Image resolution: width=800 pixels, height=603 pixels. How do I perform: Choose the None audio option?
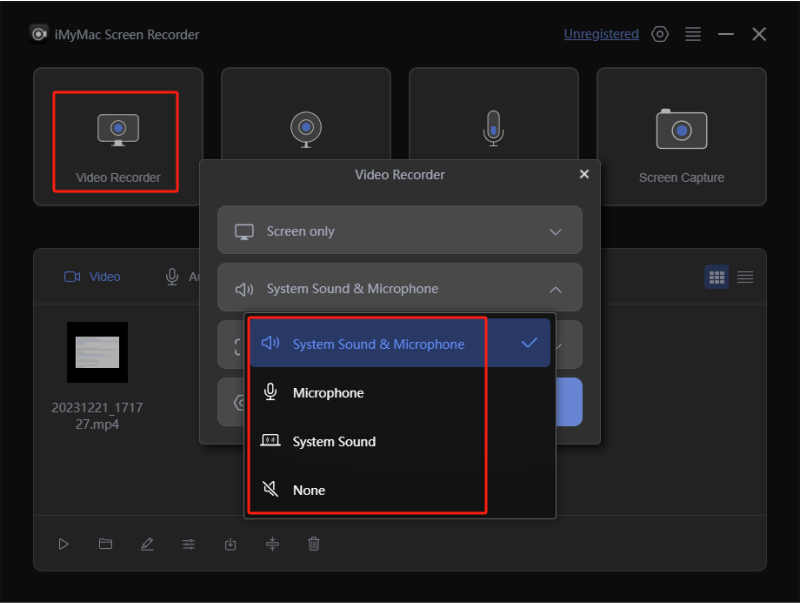pos(399,490)
